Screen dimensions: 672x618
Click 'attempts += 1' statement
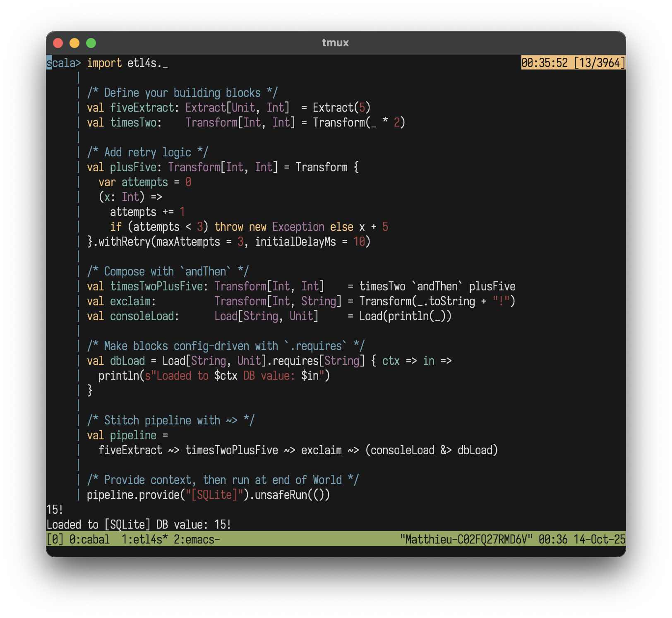pos(148,212)
